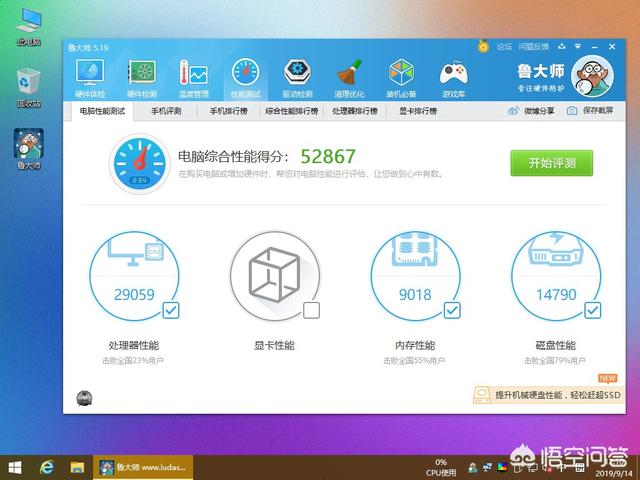640x480 pixels.
Task: Click the green 开始评测 button
Action: (x=551, y=163)
